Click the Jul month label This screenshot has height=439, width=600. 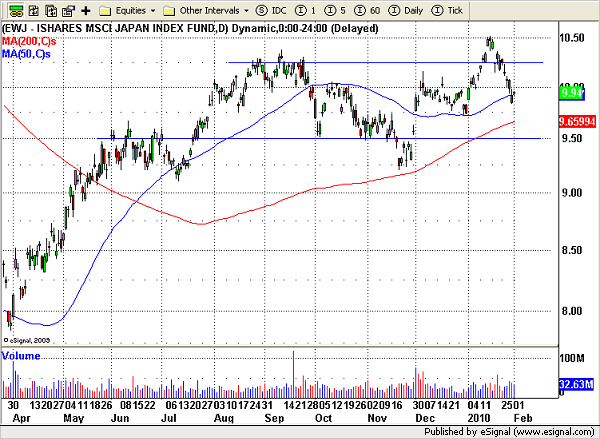[x=169, y=418]
